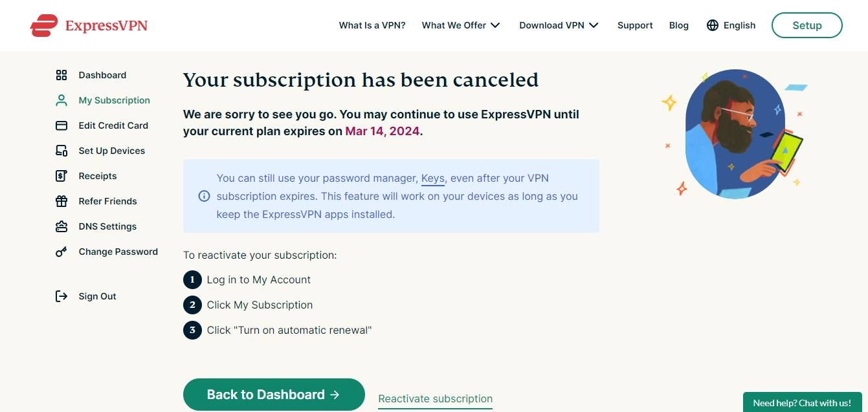This screenshot has height=412, width=868.
Task: Open the Blog menu item
Action: 678,25
